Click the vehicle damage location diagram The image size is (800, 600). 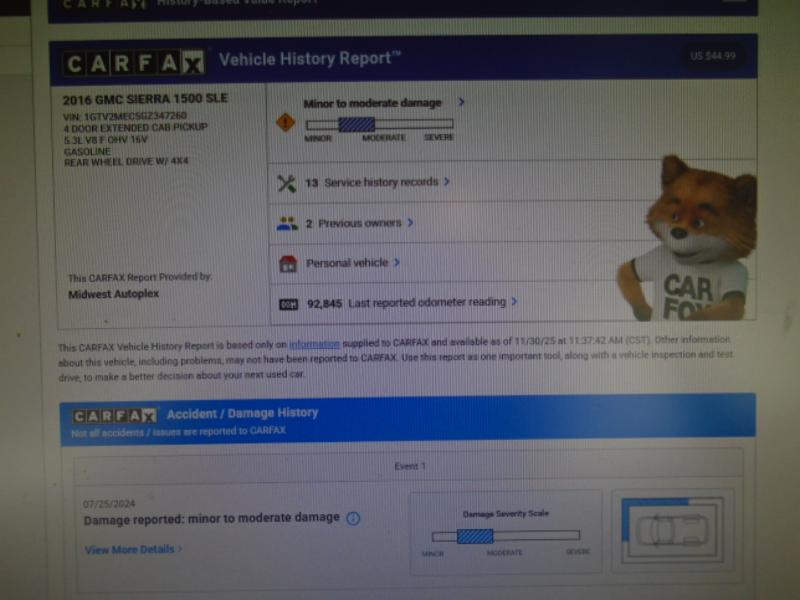671,530
